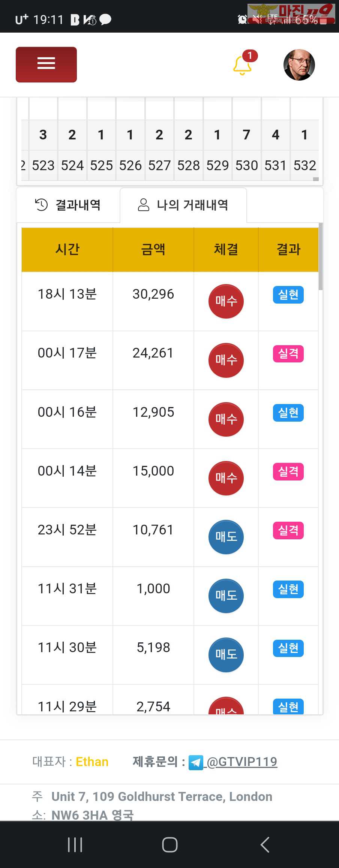Tap the notification bell icon
Viewport: 339px width, 868px height.
[242, 65]
